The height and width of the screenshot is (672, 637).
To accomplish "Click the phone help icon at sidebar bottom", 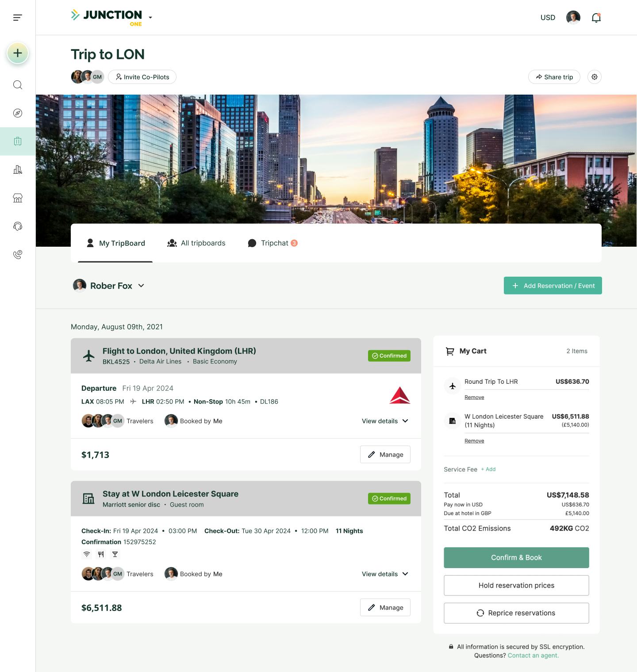I will pos(17,255).
